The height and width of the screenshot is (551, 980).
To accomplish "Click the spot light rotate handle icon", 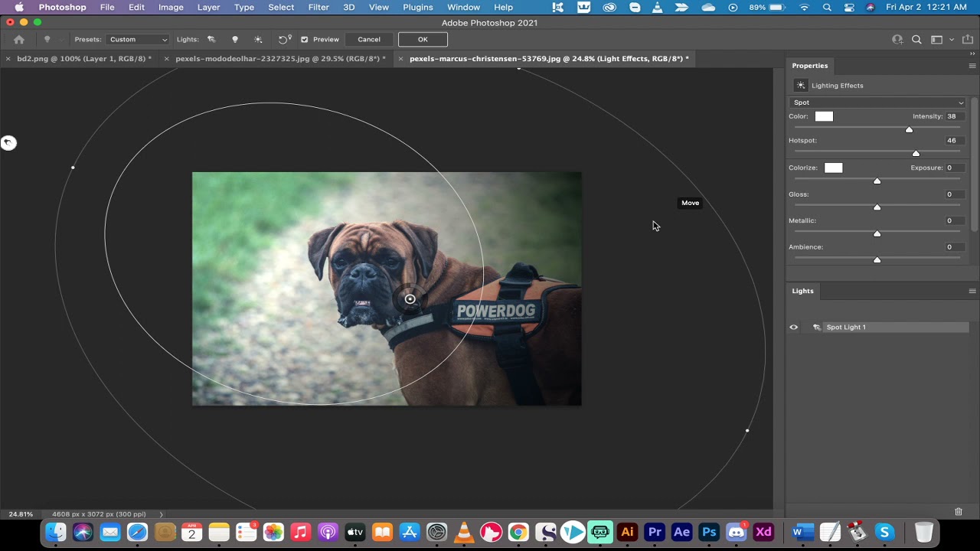I will [8, 142].
